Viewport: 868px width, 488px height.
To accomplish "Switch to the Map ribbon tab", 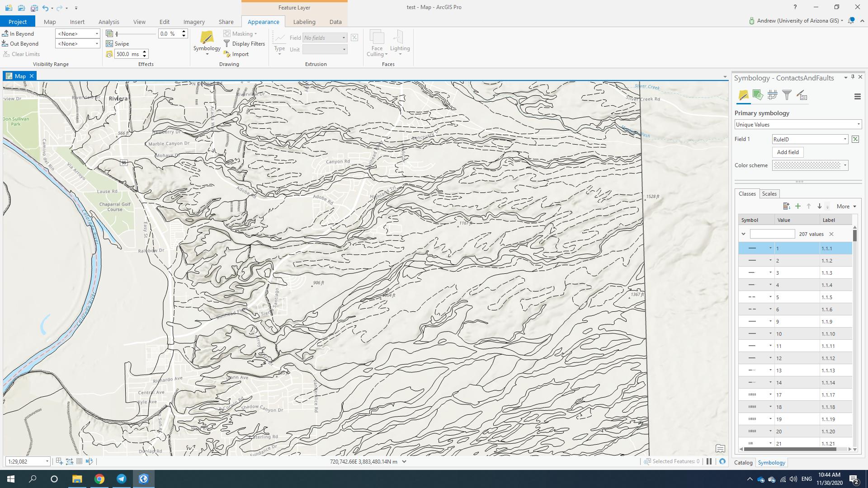I will [x=50, y=22].
